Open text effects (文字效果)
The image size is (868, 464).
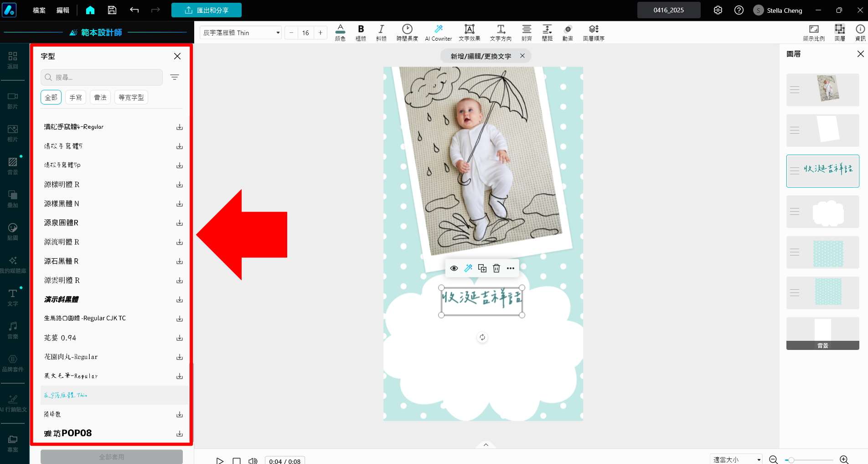[x=470, y=32]
